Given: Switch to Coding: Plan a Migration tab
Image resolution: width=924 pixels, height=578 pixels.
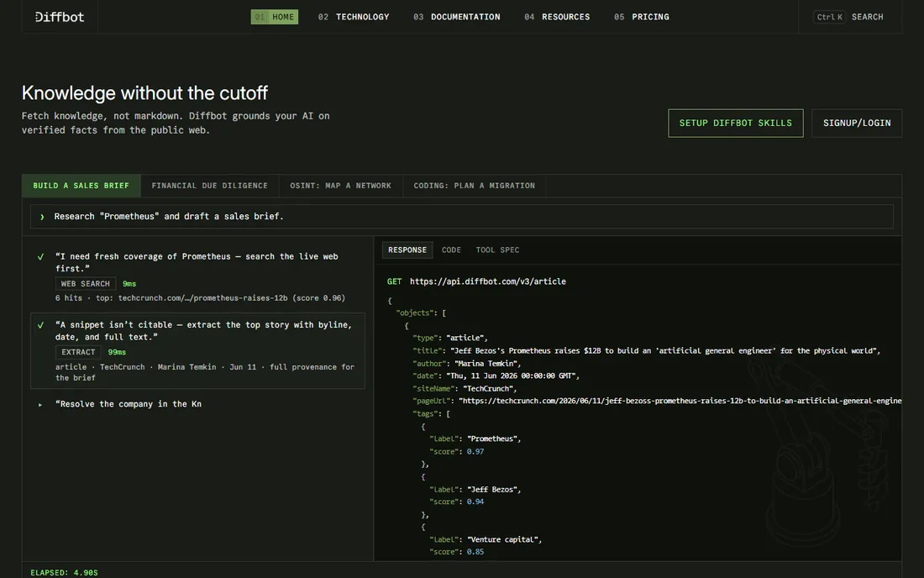Looking at the screenshot, I should (475, 186).
